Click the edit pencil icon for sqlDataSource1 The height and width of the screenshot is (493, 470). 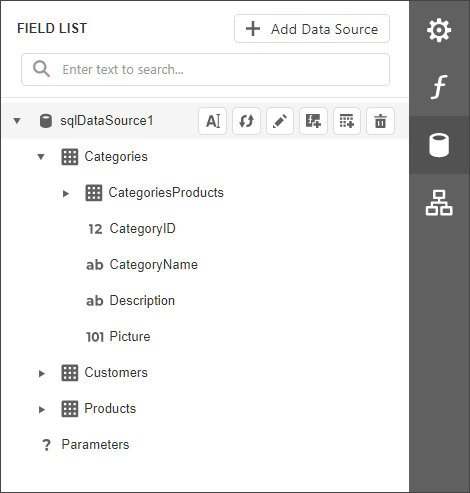click(280, 121)
